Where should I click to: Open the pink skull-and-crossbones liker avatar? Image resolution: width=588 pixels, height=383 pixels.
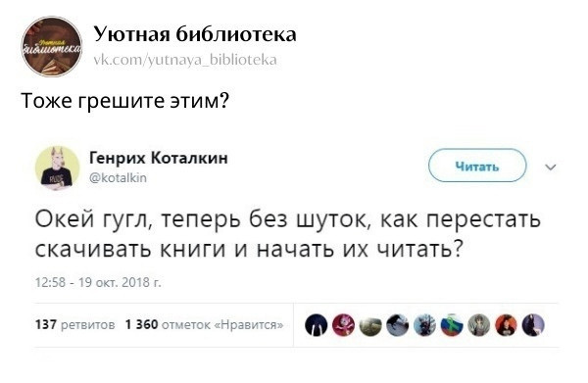point(343,325)
